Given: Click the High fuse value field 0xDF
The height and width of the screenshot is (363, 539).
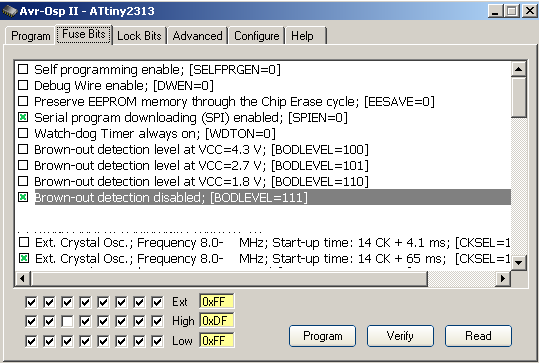Looking at the screenshot, I should (x=217, y=321).
